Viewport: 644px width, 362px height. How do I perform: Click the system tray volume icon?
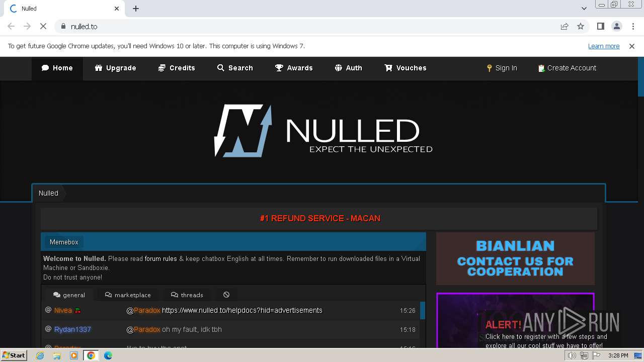(x=572, y=355)
